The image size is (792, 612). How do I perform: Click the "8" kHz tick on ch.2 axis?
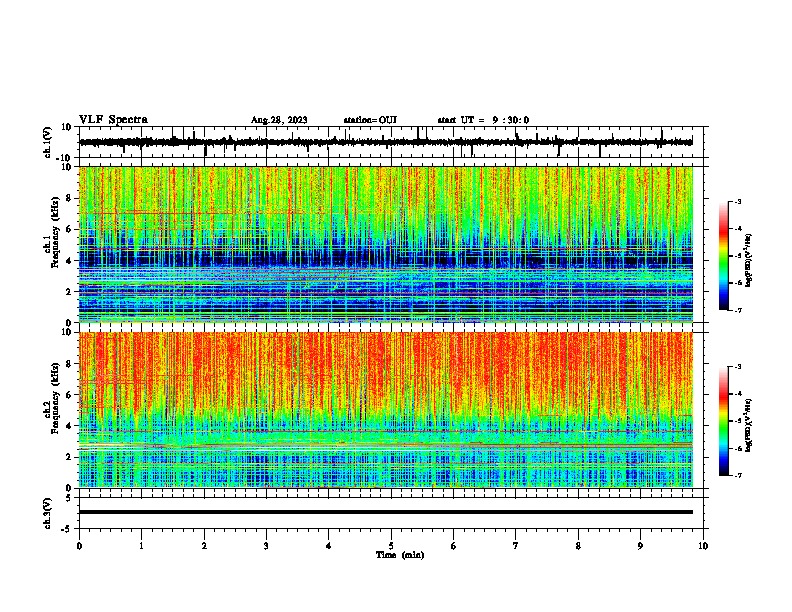click(70, 364)
